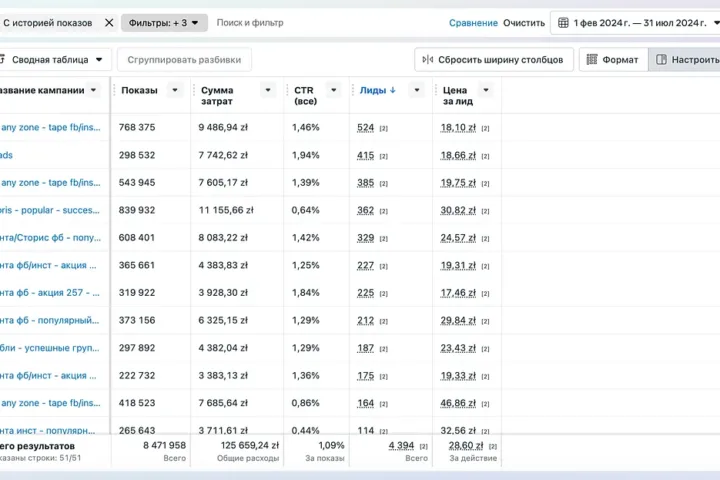Click the 'Сравнение' link
Viewport: 720px width, 480px height.
473,23
